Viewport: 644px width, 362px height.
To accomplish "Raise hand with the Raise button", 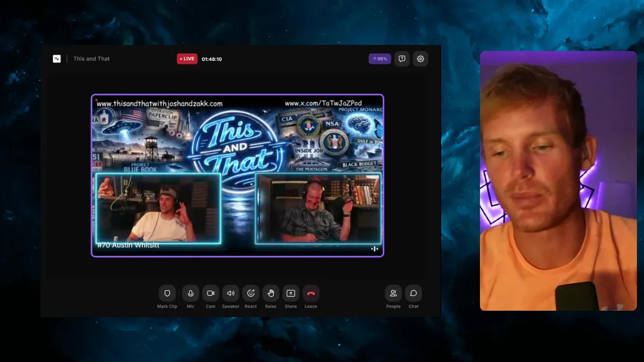I will coord(271,293).
